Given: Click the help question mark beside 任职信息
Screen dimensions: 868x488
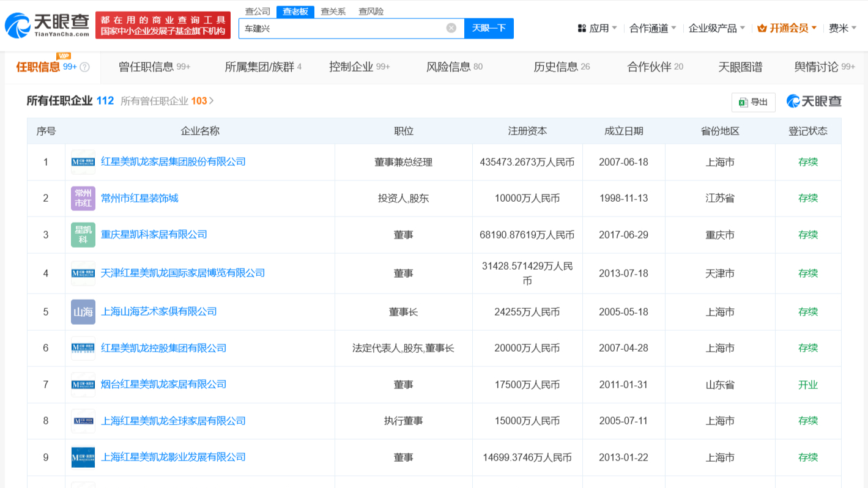Looking at the screenshot, I should (84, 67).
